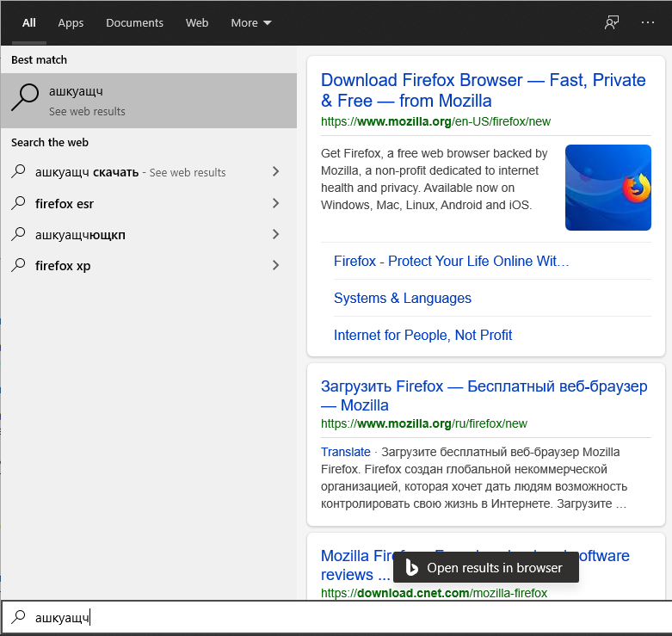Click the feedback icon in the top bar
Viewport: 672px width, 636px height.
(x=612, y=22)
